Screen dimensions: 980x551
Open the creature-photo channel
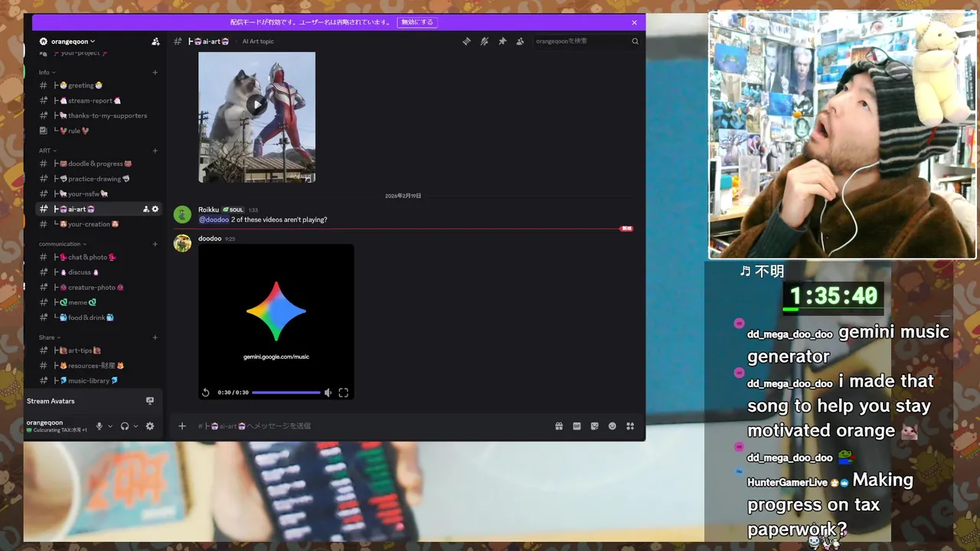(x=100, y=288)
